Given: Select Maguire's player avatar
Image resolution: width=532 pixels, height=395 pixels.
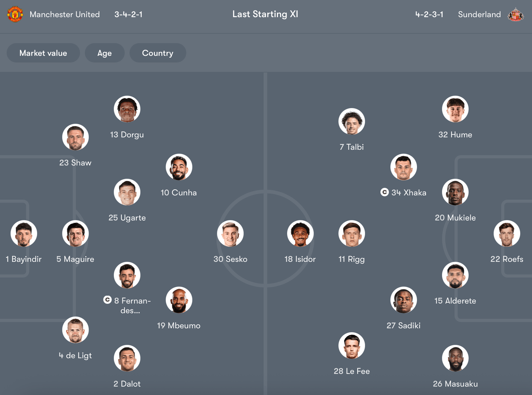Looking at the screenshot, I should click(75, 234).
